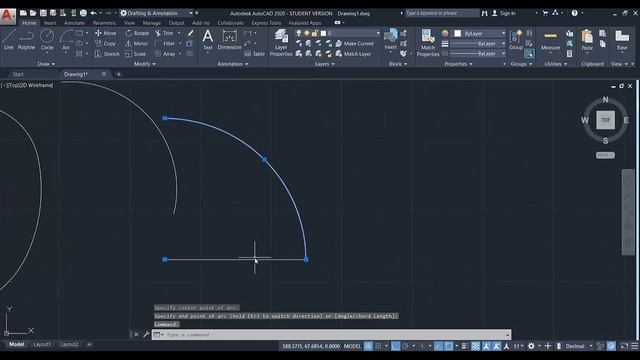Open Layer Properties manager
The height and width of the screenshot is (360, 640).
click(x=281, y=42)
